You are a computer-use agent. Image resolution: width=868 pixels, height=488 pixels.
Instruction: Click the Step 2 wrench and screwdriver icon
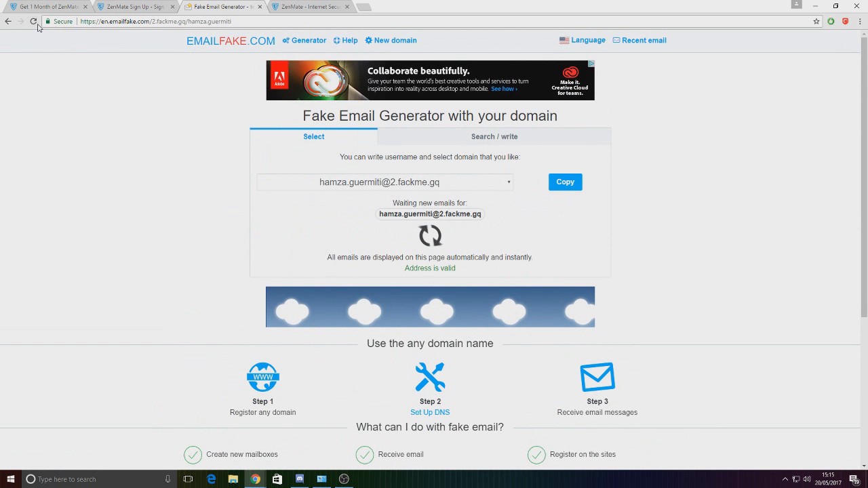(x=430, y=378)
